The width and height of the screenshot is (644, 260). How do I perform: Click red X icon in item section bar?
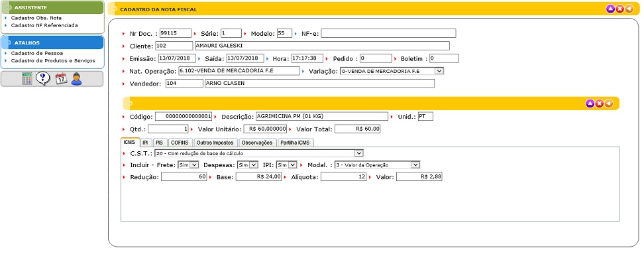pos(599,103)
